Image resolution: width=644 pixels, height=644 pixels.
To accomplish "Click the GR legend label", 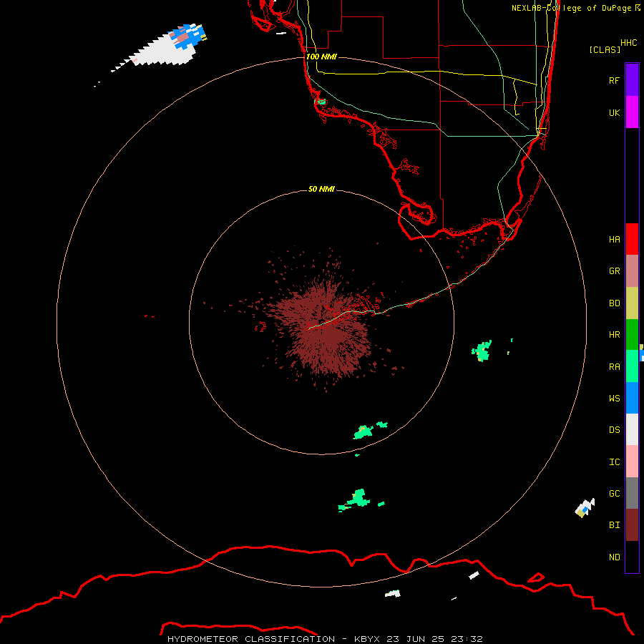I will [614, 271].
